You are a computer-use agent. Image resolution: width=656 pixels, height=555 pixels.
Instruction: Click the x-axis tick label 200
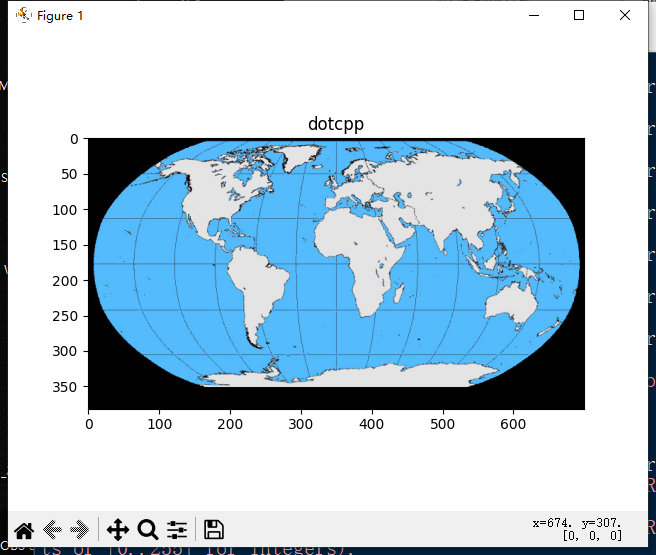pyautogui.click(x=230, y=425)
